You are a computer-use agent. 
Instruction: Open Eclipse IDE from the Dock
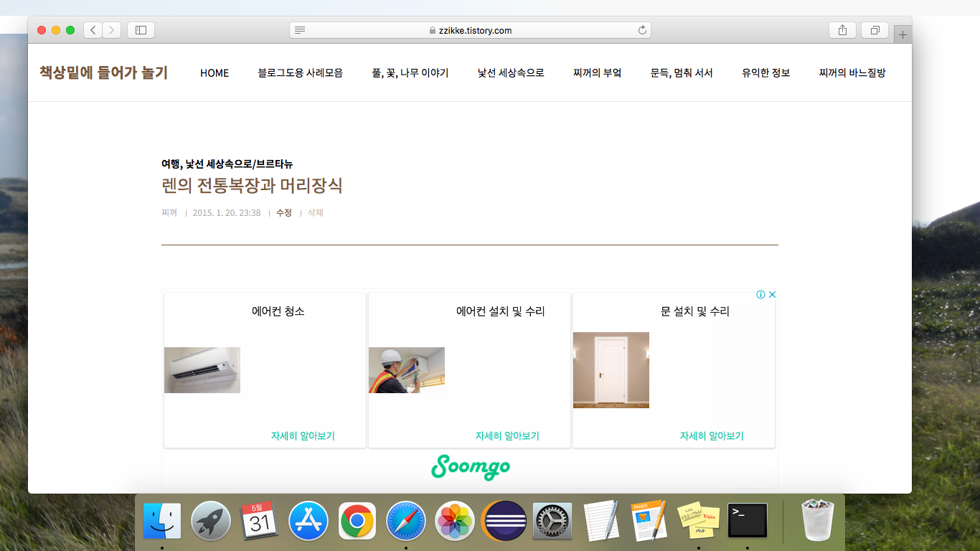tap(504, 521)
